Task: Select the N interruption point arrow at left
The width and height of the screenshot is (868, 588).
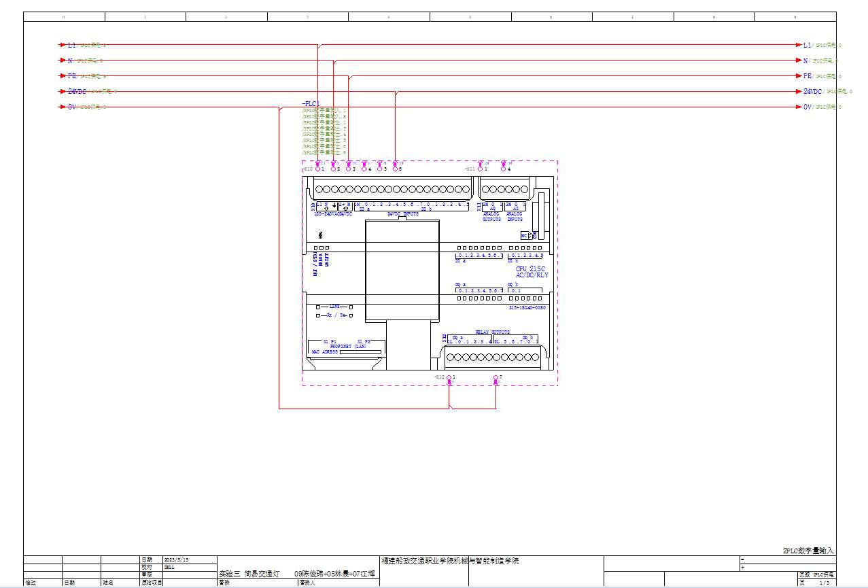Action: click(62, 60)
